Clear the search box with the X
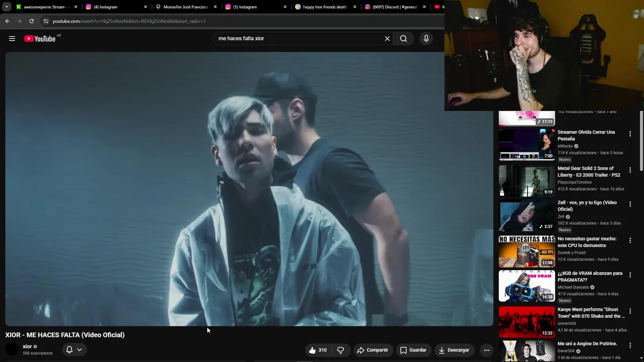644x362 pixels. 387,39
